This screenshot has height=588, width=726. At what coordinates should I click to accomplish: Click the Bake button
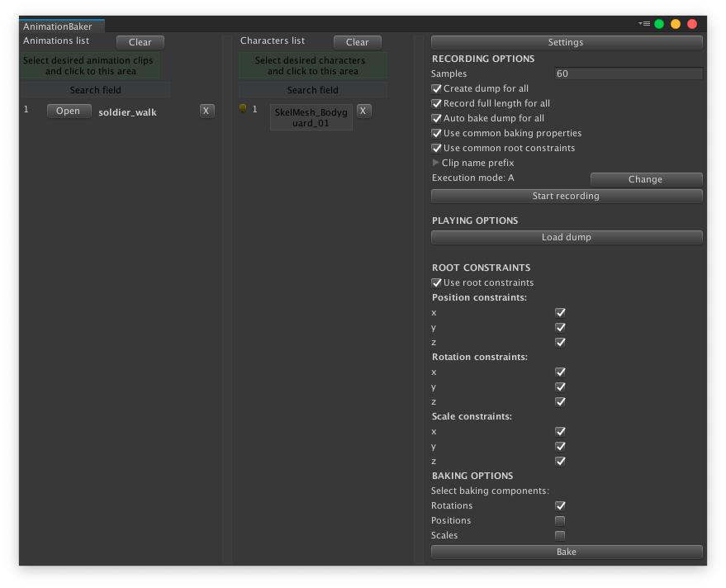[567, 552]
